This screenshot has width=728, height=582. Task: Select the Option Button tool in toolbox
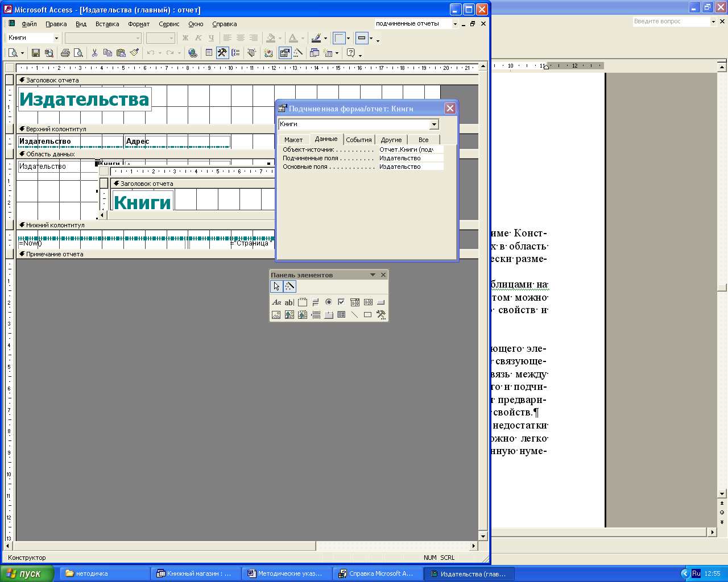pos(329,302)
